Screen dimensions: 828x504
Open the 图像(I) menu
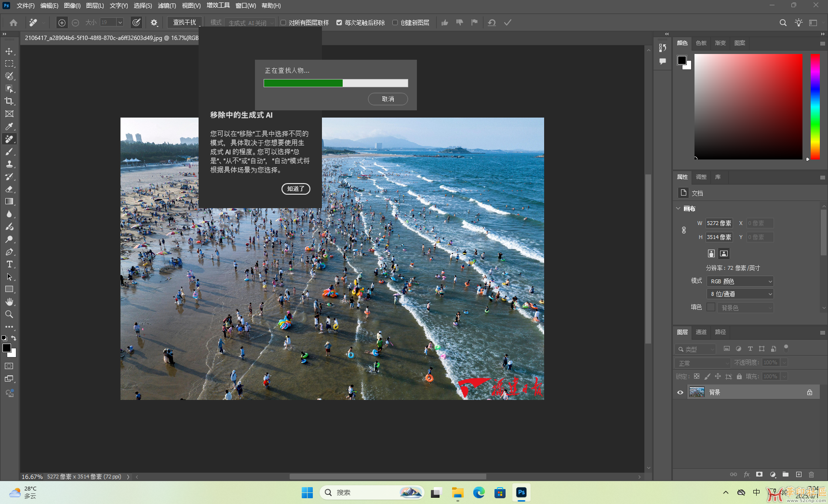point(72,6)
